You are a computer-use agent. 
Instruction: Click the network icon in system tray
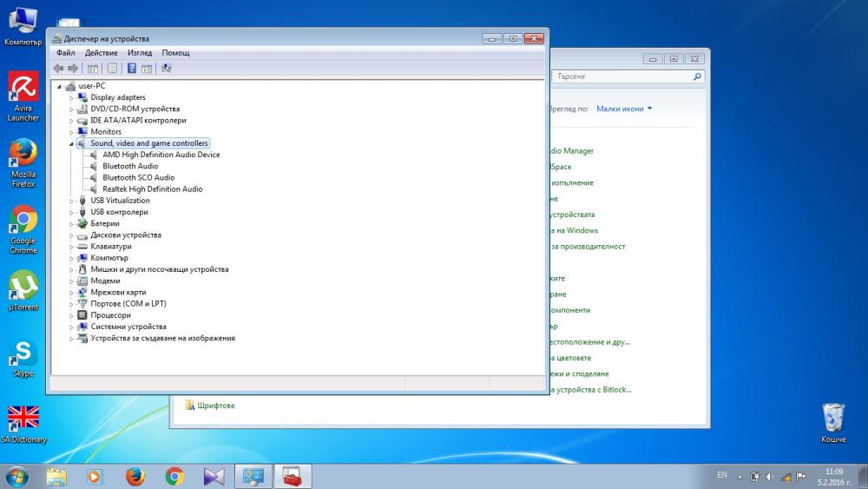[x=786, y=476]
